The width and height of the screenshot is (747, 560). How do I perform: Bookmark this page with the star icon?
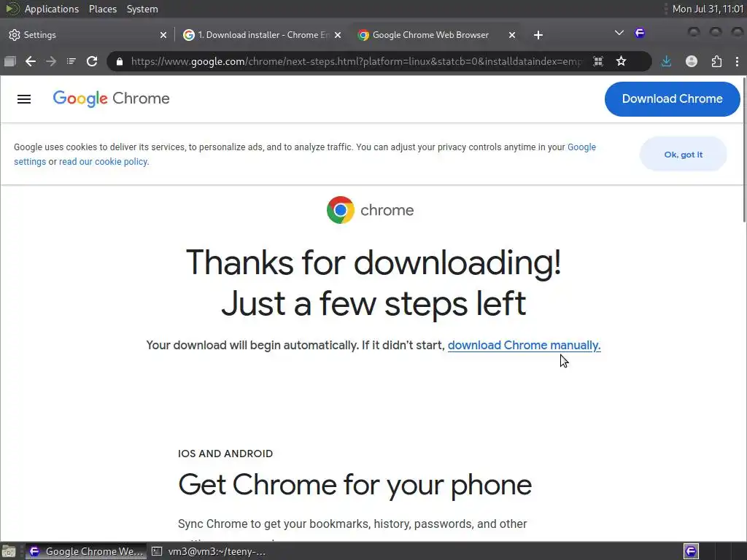pyautogui.click(x=622, y=61)
